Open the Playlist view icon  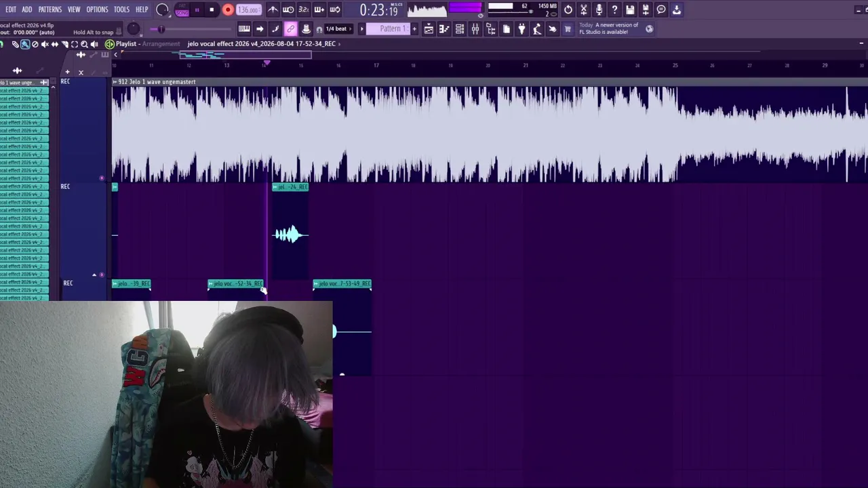pos(429,29)
